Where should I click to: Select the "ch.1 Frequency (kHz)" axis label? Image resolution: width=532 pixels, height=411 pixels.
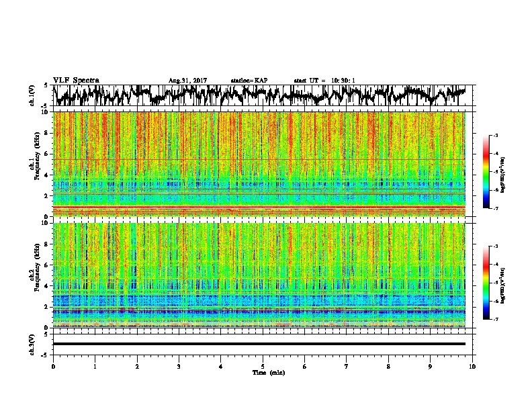[x=35, y=156]
